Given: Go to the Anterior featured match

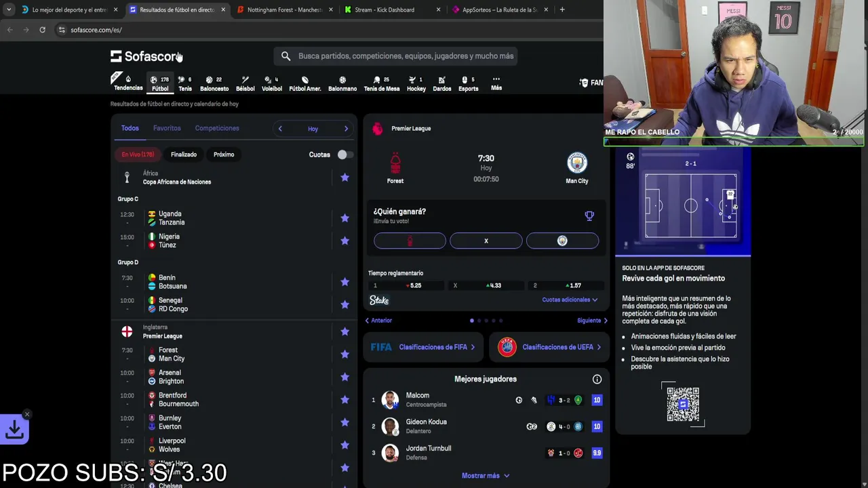Looking at the screenshot, I should point(378,321).
